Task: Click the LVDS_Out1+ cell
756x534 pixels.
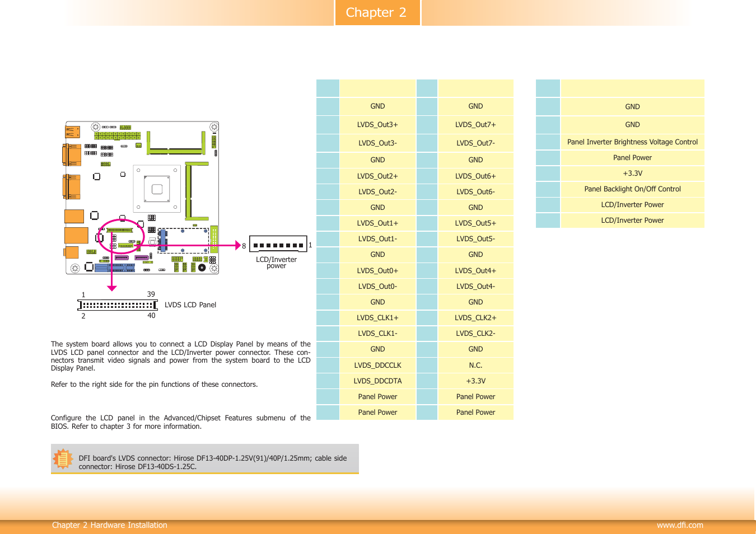Action: tap(377, 223)
